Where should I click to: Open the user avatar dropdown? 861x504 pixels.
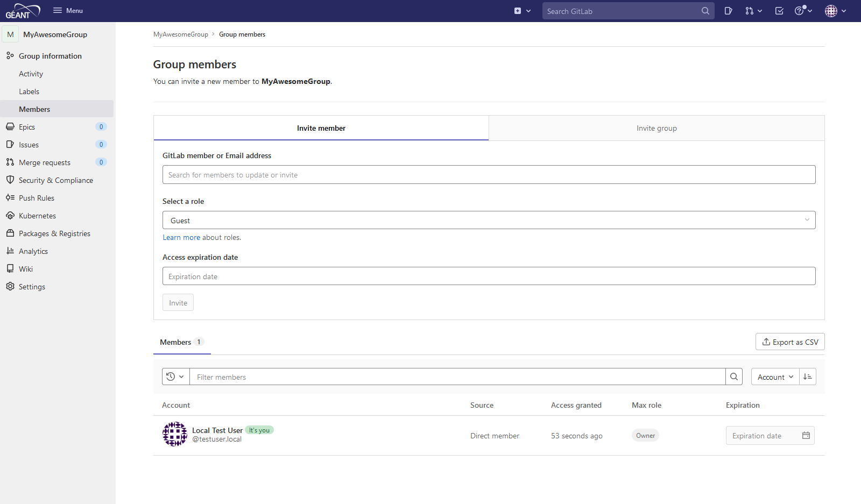tap(836, 11)
